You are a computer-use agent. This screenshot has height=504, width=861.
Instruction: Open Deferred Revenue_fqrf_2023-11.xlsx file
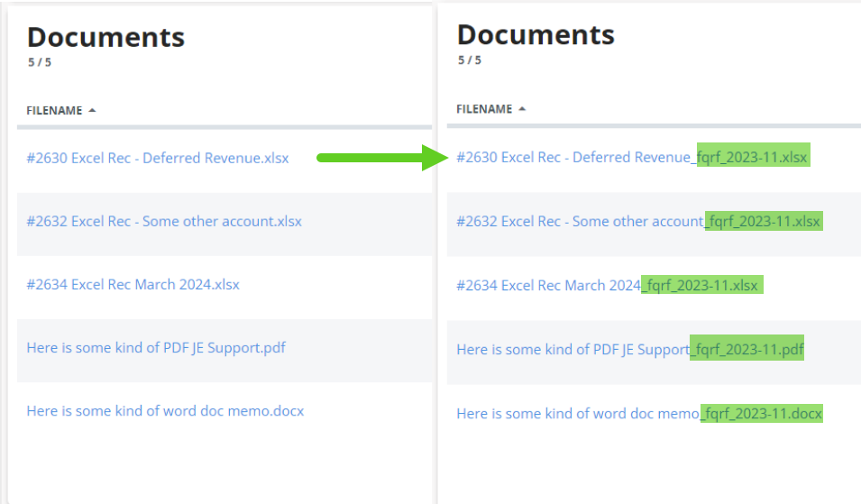coord(631,157)
